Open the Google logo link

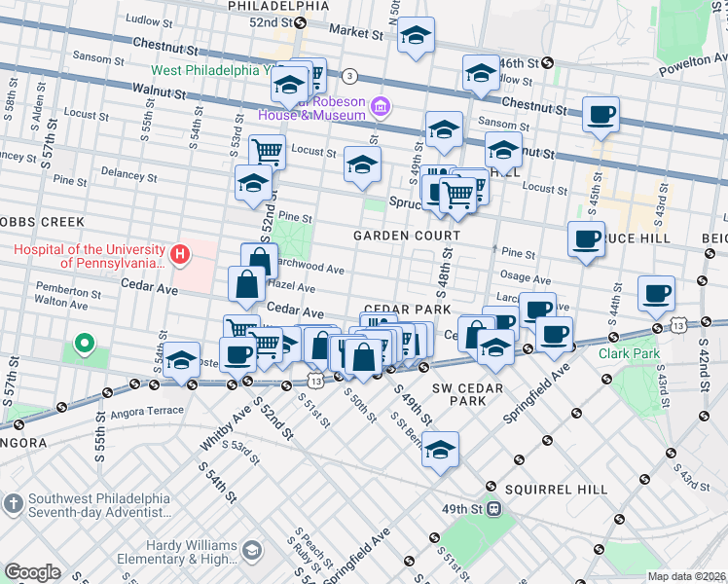[32, 572]
